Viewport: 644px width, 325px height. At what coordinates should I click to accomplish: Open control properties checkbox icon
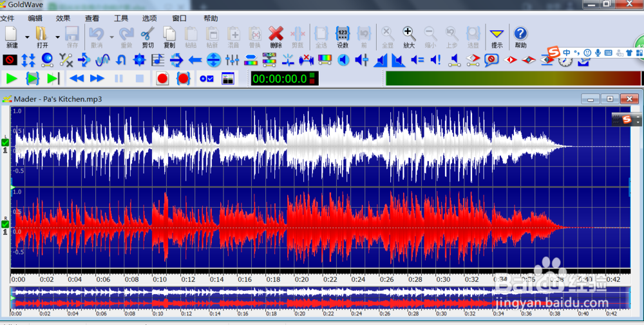[x=207, y=79]
